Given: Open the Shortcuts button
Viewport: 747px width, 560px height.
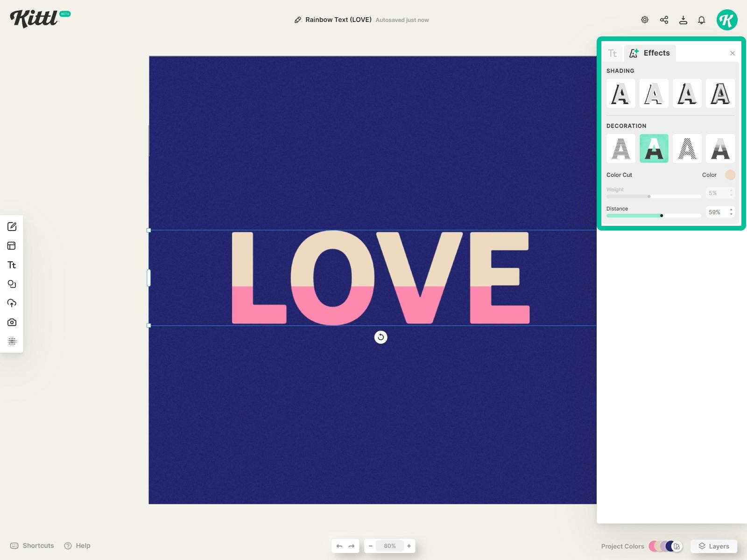Looking at the screenshot, I should tap(32, 546).
